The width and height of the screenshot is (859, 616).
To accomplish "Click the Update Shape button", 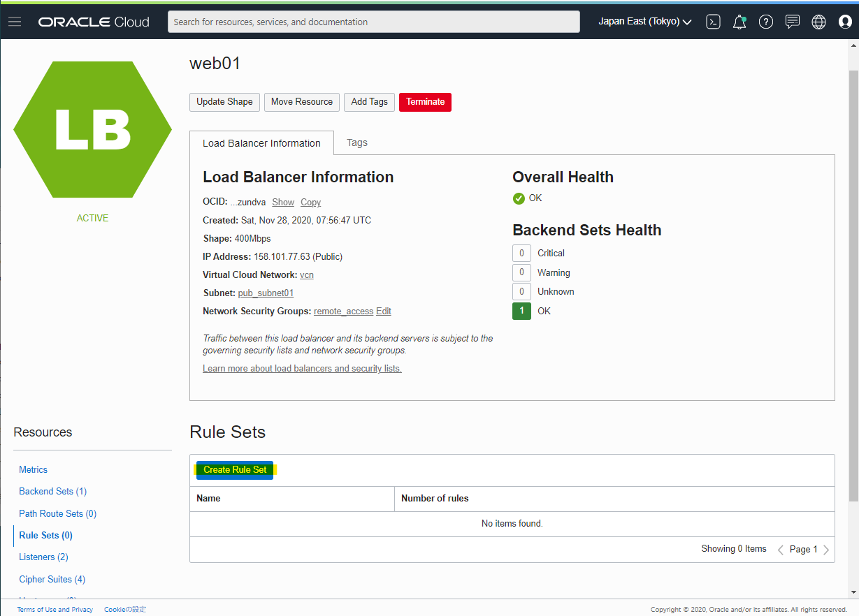I will pos(224,102).
